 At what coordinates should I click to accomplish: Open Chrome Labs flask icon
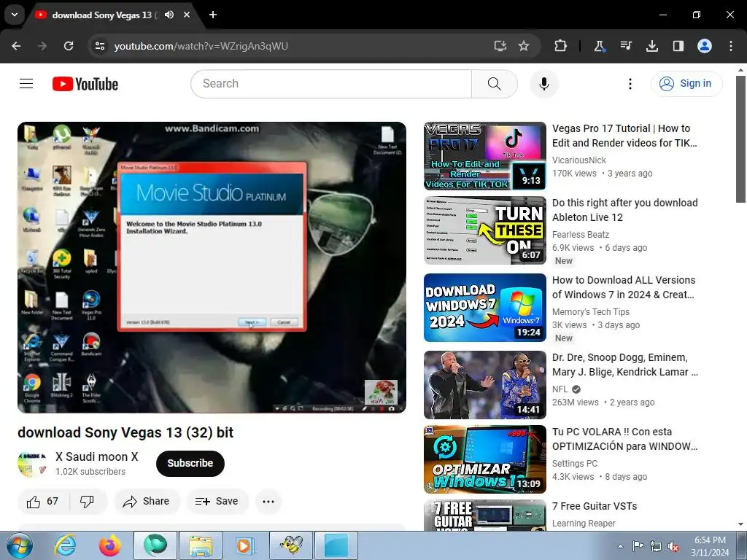pyautogui.click(x=599, y=46)
